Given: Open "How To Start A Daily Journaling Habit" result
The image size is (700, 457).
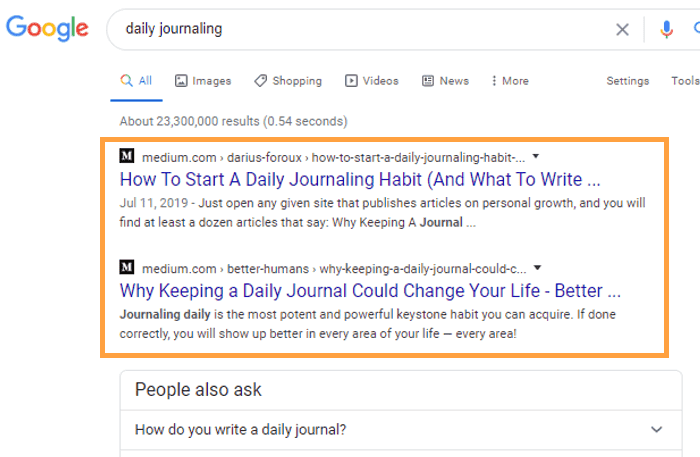Looking at the screenshot, I should tap(360, 181).
